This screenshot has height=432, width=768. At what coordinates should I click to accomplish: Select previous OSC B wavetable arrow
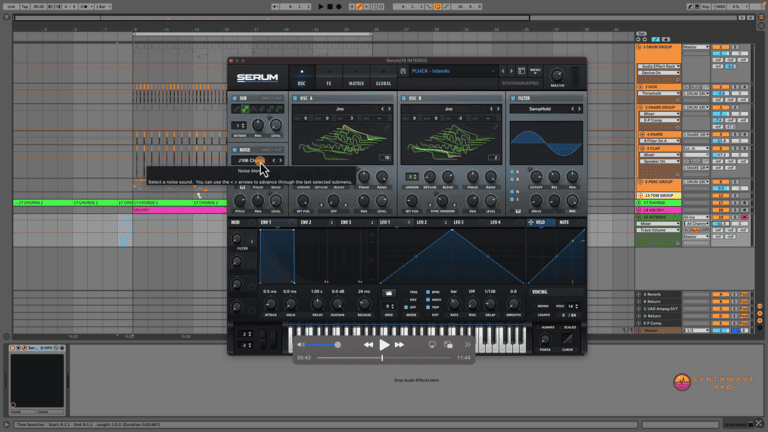491,109
